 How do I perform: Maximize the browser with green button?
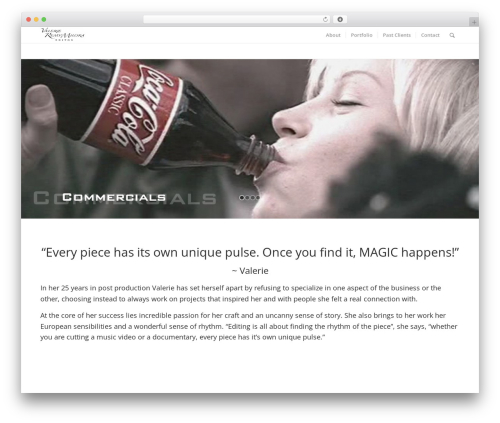click(44, 20)
